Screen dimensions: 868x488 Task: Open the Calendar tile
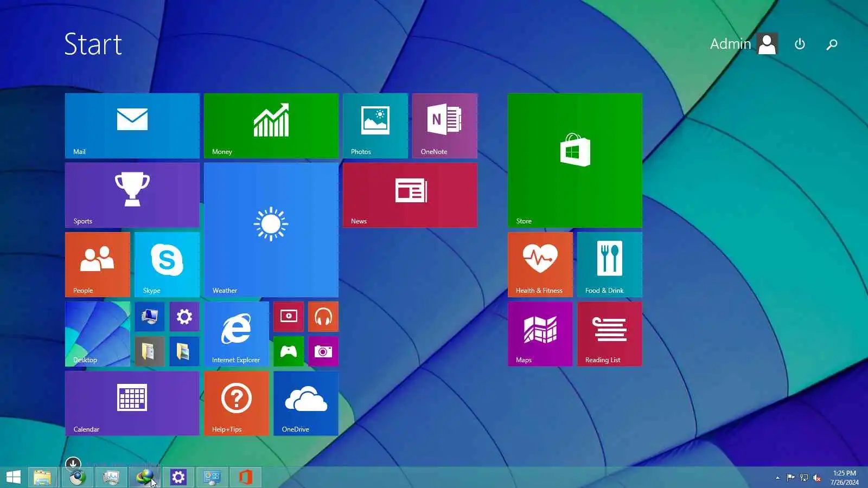point(132,403)
